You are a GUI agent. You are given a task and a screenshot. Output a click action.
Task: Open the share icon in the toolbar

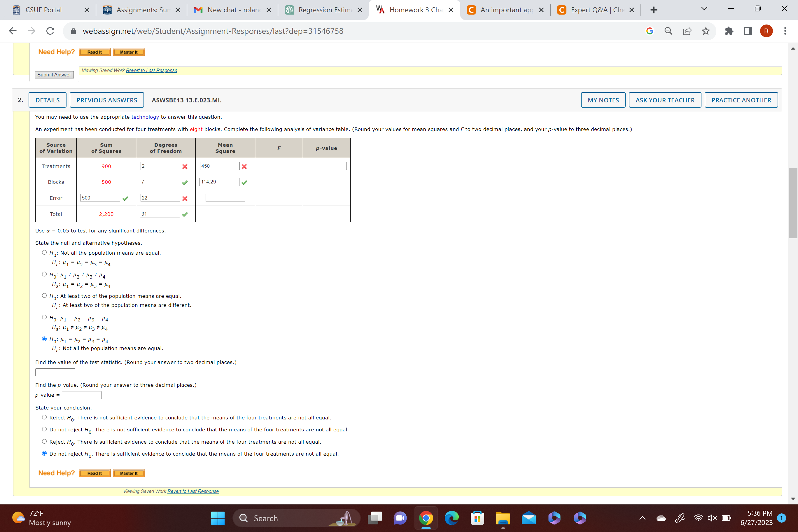click(x=687, y=31)
